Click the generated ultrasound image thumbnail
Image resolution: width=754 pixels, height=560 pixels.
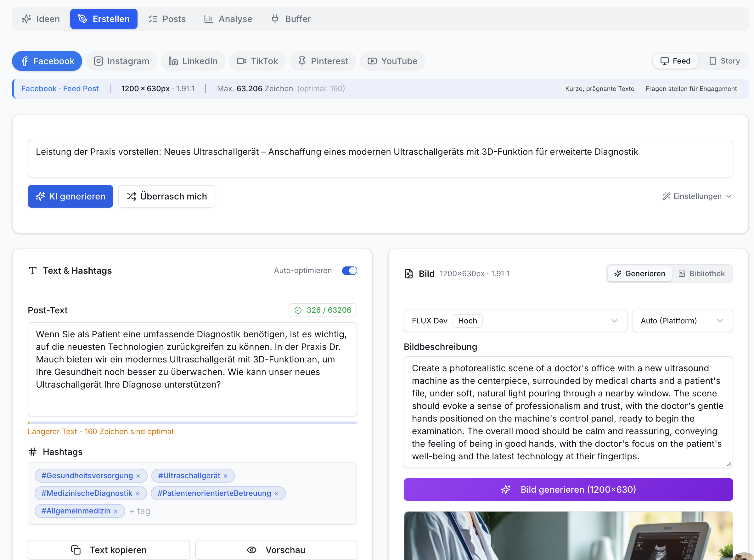[568, 535]
